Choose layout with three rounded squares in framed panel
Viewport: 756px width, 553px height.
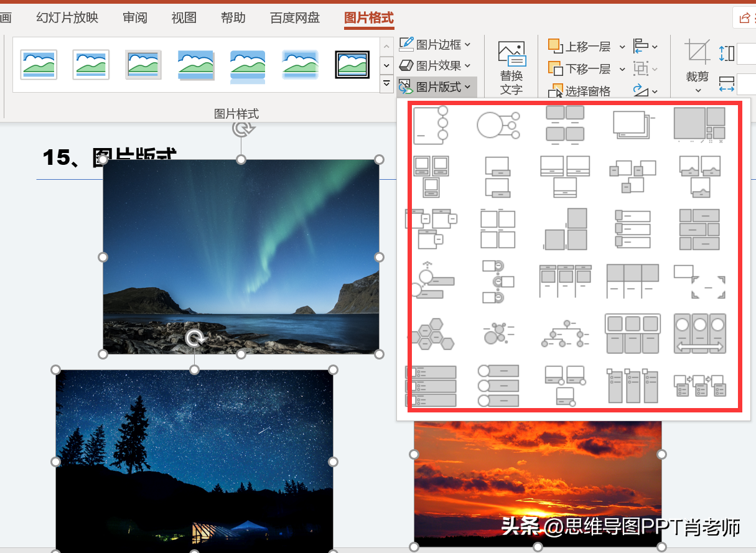click(x=633, y=334)
